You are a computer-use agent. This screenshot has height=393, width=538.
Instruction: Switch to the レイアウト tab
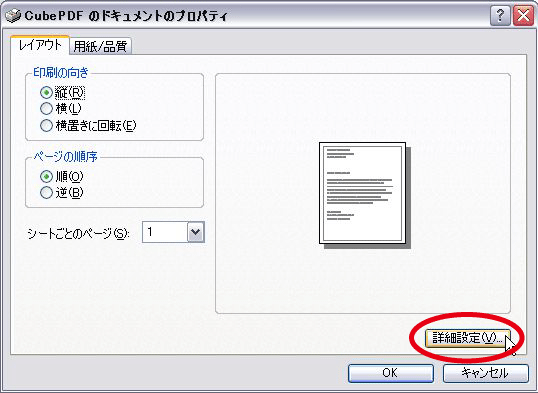pos(40,45)
